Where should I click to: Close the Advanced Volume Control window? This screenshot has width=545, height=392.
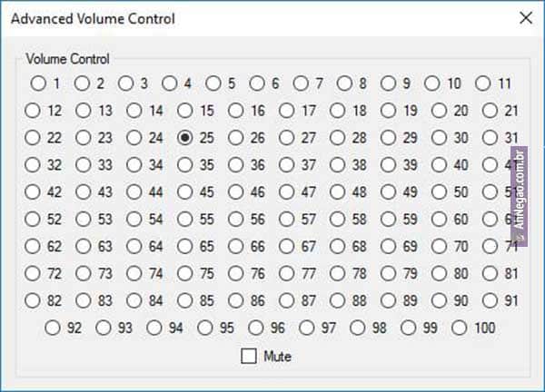(525, 18)
